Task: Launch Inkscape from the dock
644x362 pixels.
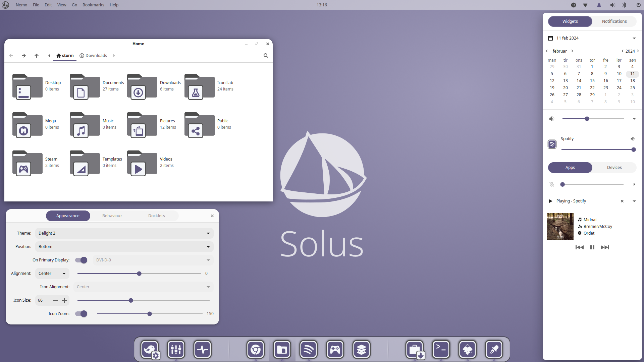Action: [x=468, y=349]
